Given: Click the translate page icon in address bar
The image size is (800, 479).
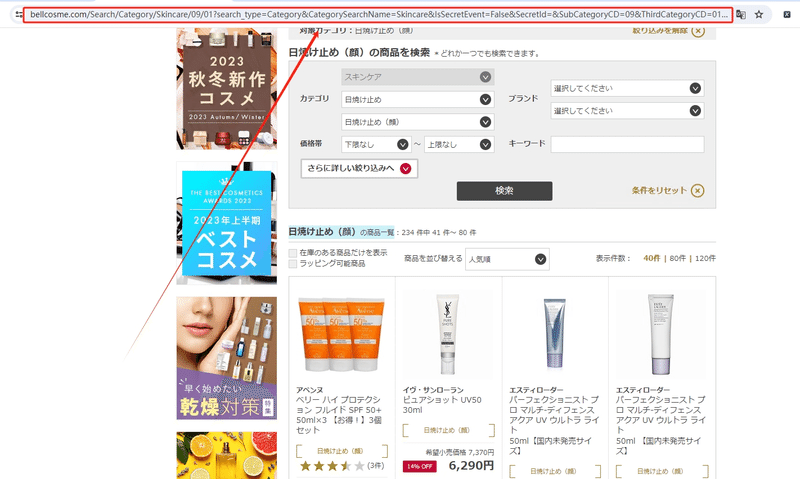Looking at the screenshot, I should (x=741, y=15).
